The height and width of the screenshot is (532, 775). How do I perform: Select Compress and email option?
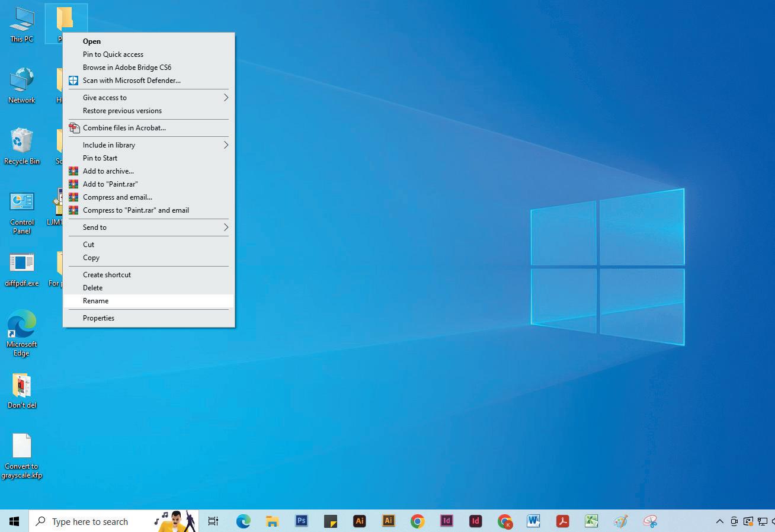[x=149, y=197]
